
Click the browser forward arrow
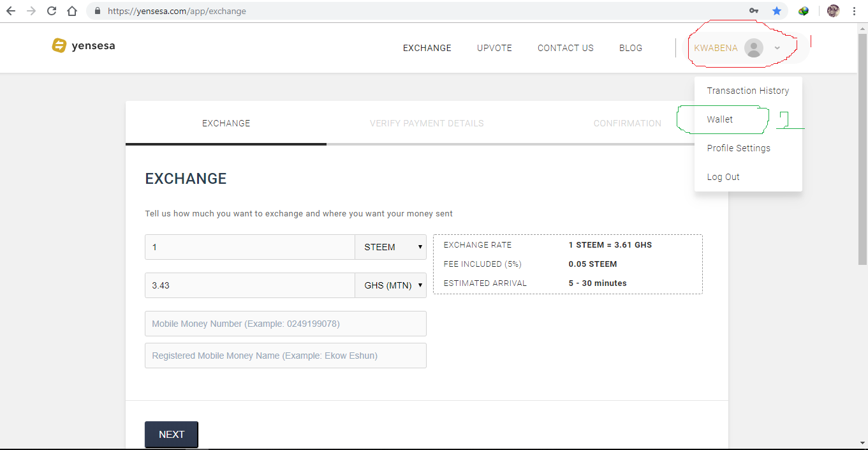[31, 11]
